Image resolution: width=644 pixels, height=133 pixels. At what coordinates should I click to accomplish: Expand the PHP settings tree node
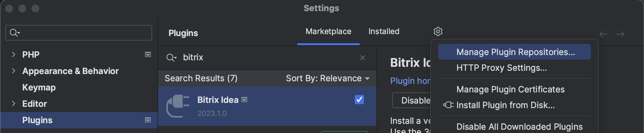coord(13,54)
